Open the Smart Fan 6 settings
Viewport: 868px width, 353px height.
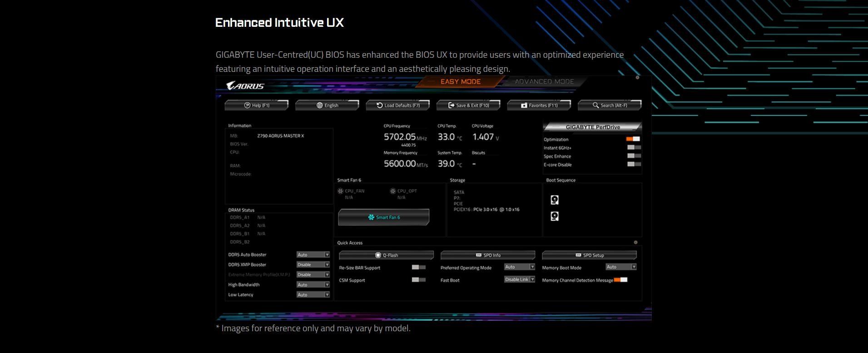(384, 217)
